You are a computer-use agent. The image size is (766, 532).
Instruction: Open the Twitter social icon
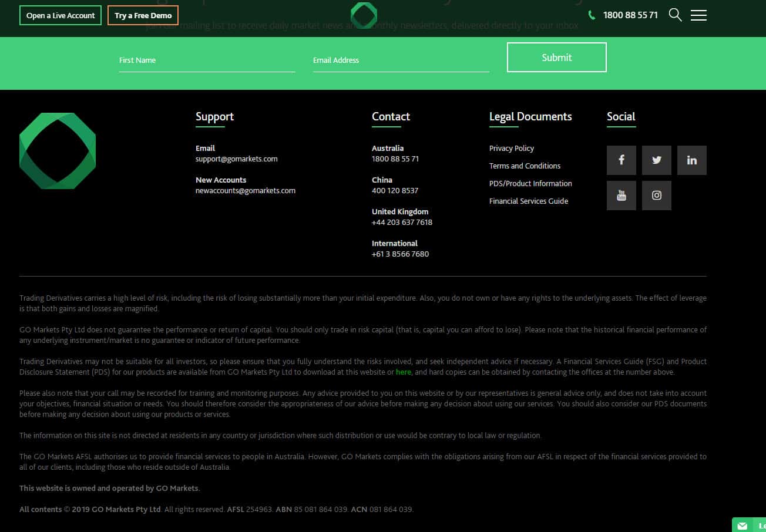pyautogui.click(x=656, y=160)
